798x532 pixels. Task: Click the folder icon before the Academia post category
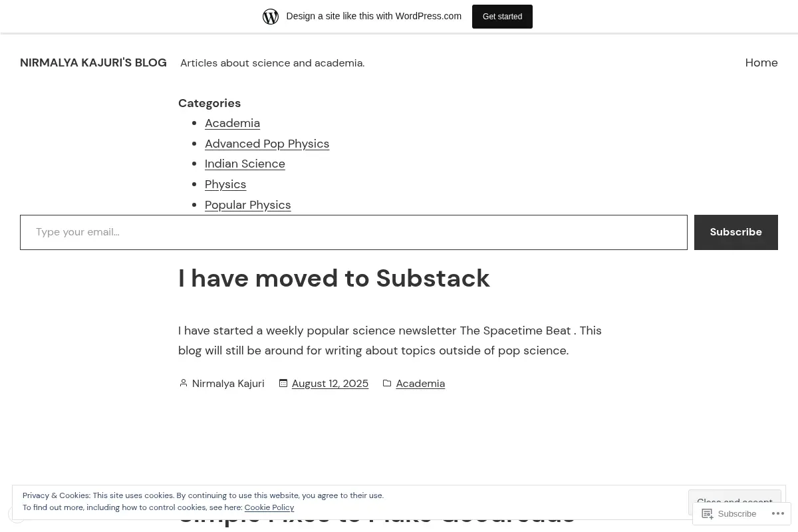click(x=387, y=383)
